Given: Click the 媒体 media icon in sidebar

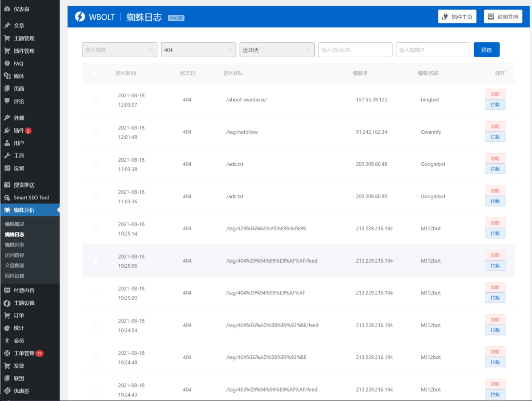Looking at the screenshot, I should point(7,76).
